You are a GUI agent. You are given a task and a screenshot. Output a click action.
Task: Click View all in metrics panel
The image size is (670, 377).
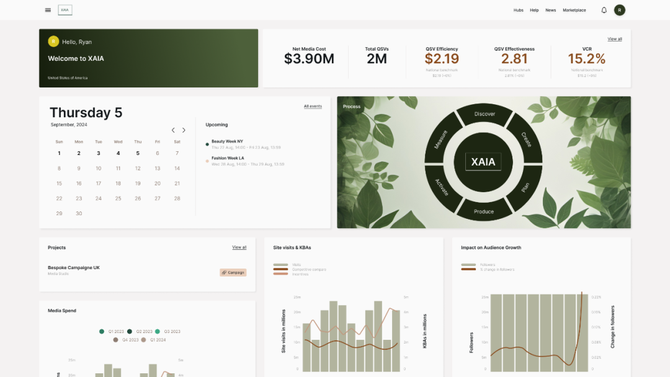[615, 39]
